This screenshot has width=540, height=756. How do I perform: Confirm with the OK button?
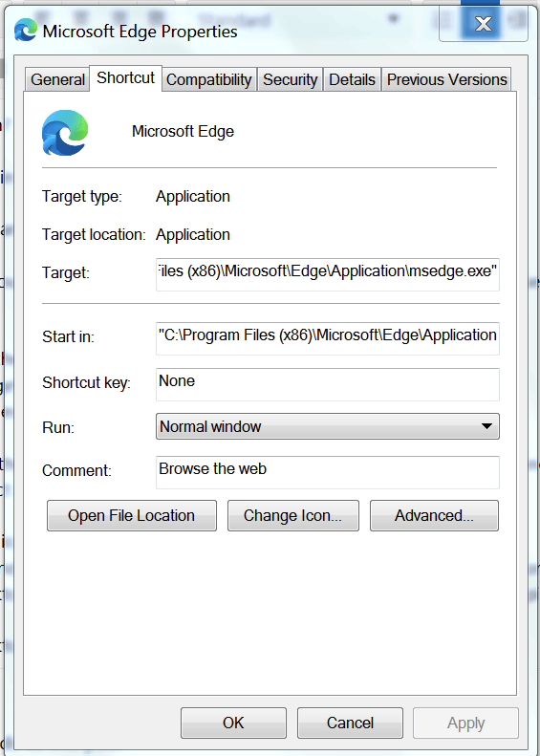coord(233,723)
